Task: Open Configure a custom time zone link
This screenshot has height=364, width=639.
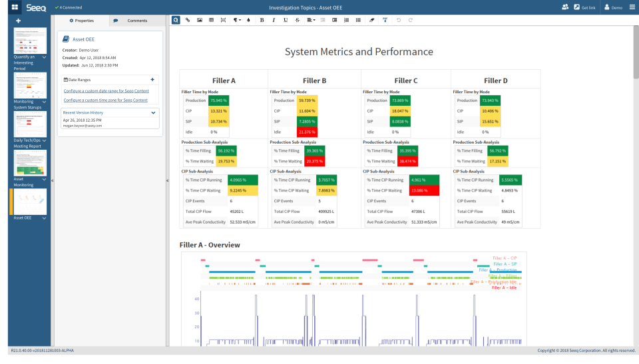Action: coord(106,100)
